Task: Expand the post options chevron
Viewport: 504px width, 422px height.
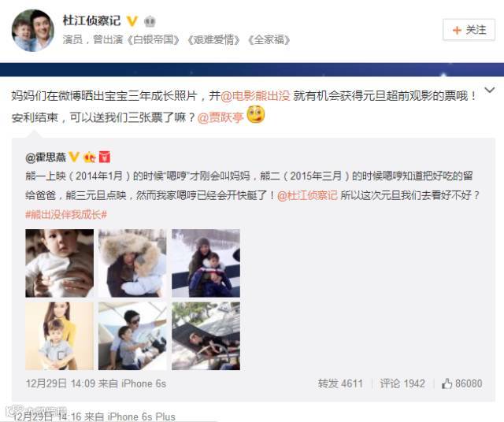Action: click(x=489, y=91)
